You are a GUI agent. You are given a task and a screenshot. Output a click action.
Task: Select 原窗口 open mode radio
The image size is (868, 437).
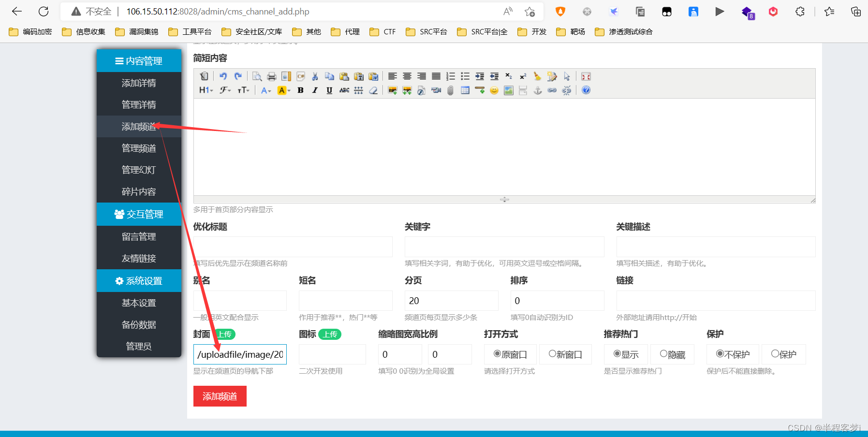coord(497,354)
